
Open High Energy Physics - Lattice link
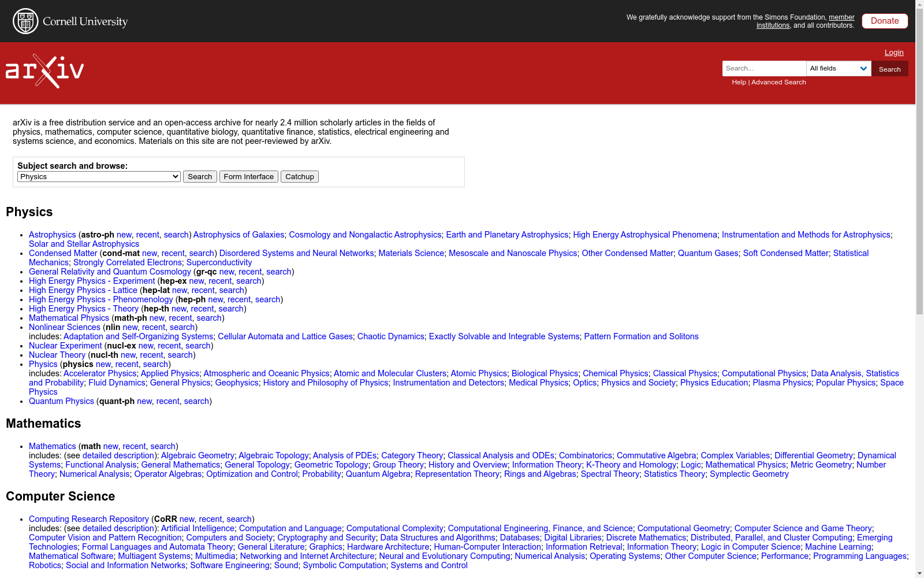coord(83,290)
